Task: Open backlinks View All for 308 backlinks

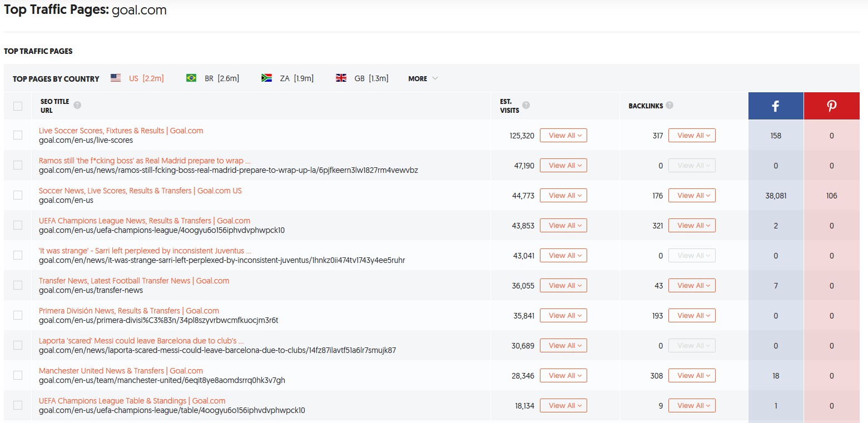Action: pos(692,376)
